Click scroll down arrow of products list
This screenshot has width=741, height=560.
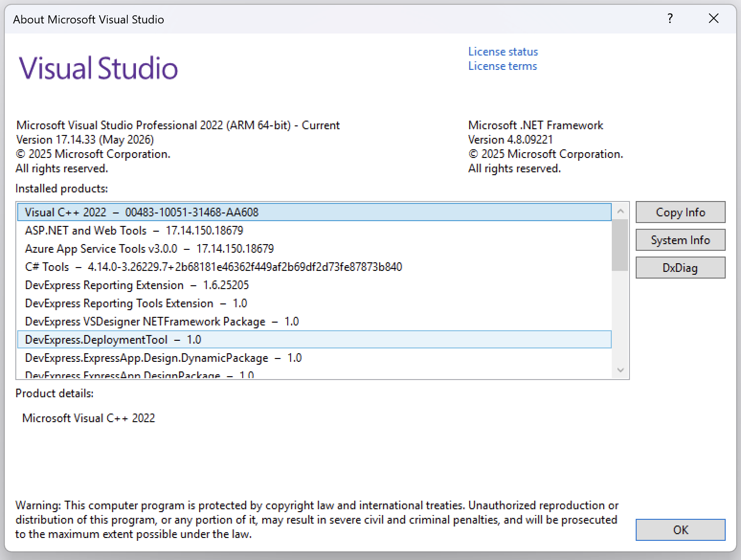pos(620,370)
